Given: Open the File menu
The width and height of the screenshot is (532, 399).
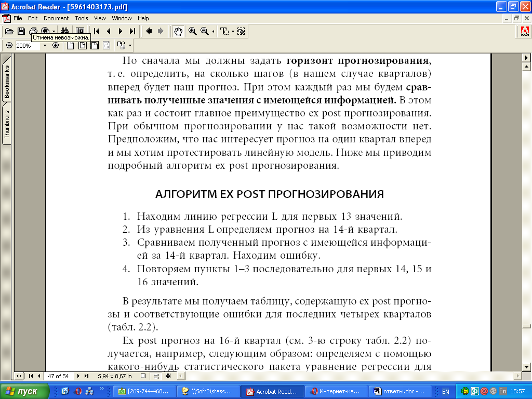Looking at the screenshot, I should 18,18.
